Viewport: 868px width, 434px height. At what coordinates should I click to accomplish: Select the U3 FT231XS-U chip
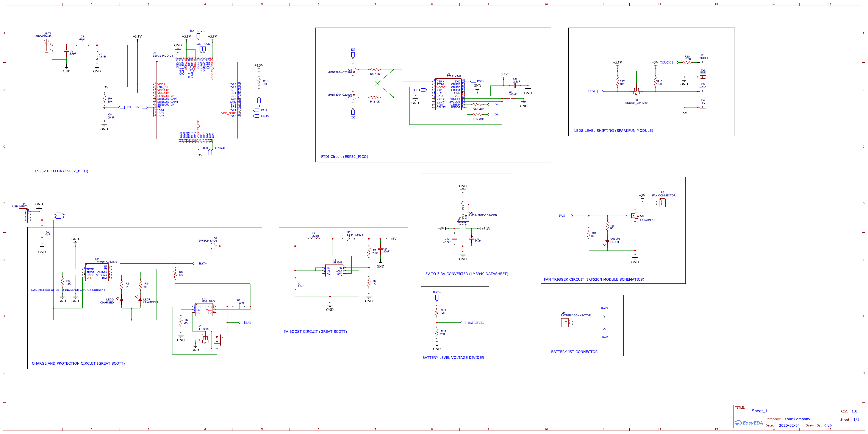point(448,94)
